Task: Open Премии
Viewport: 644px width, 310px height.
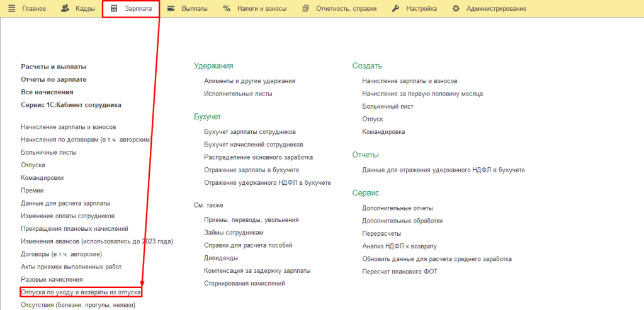Action: pos(32,191)
